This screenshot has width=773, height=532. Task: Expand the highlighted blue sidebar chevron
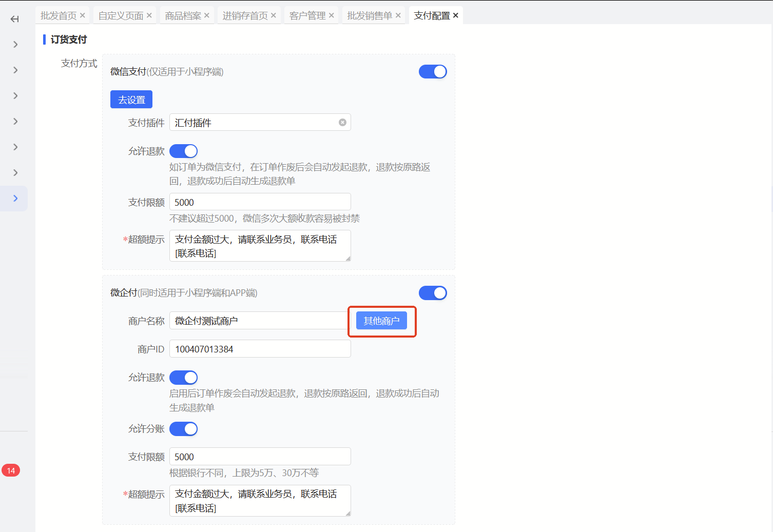click(x=15, y=199)
